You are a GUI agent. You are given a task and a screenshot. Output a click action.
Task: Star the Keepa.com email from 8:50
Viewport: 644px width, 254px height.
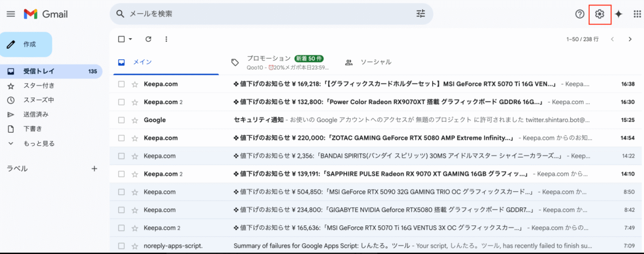click(134, 192)
